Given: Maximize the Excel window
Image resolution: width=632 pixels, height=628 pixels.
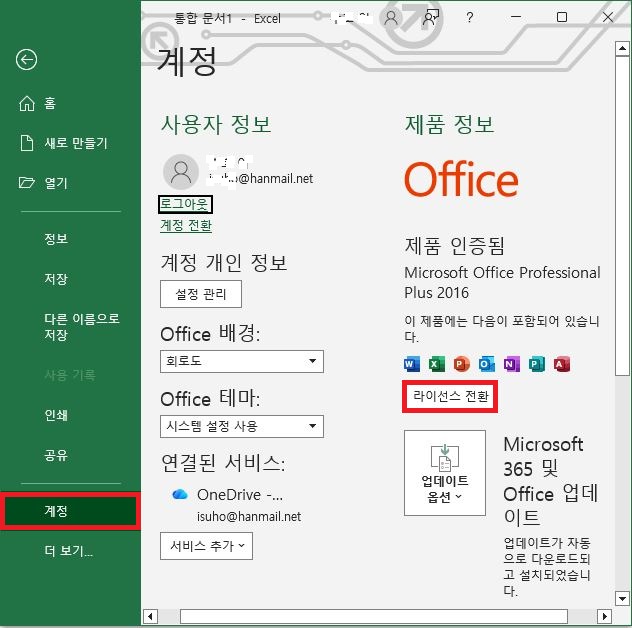Looking at the screenshot, I should pyautogui.click(x=562, y=17).
